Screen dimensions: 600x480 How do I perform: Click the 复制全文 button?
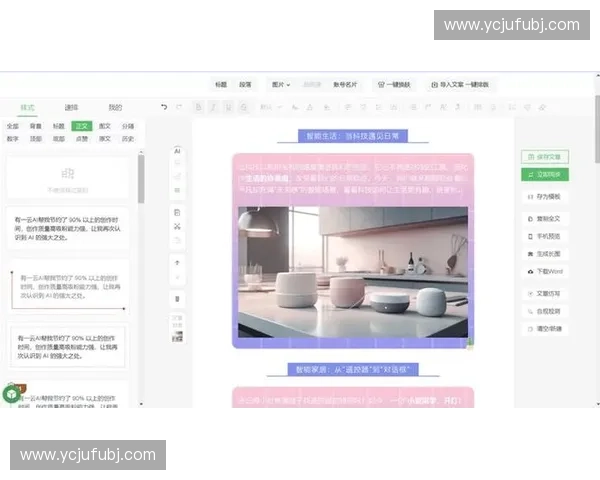coord(545,219)
